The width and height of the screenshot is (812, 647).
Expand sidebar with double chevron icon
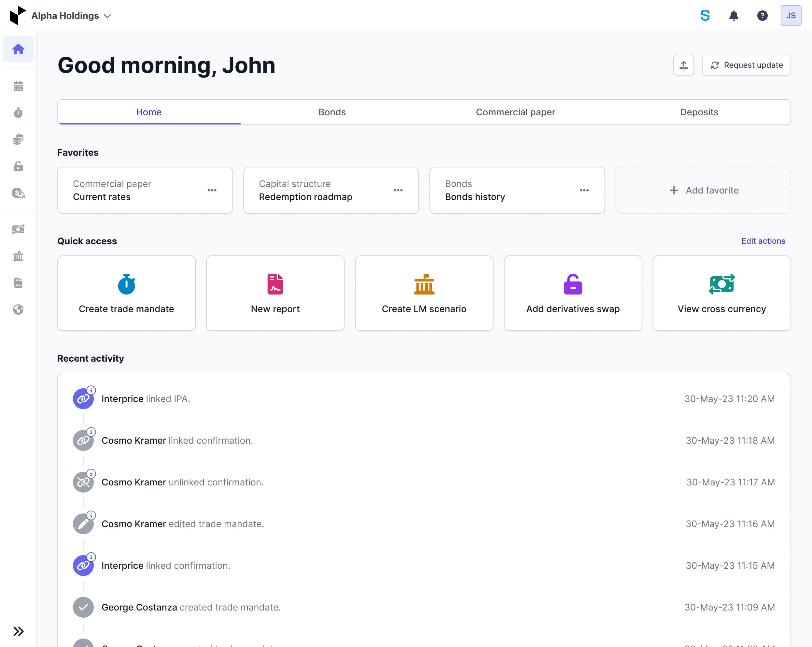tap(18, 631)
